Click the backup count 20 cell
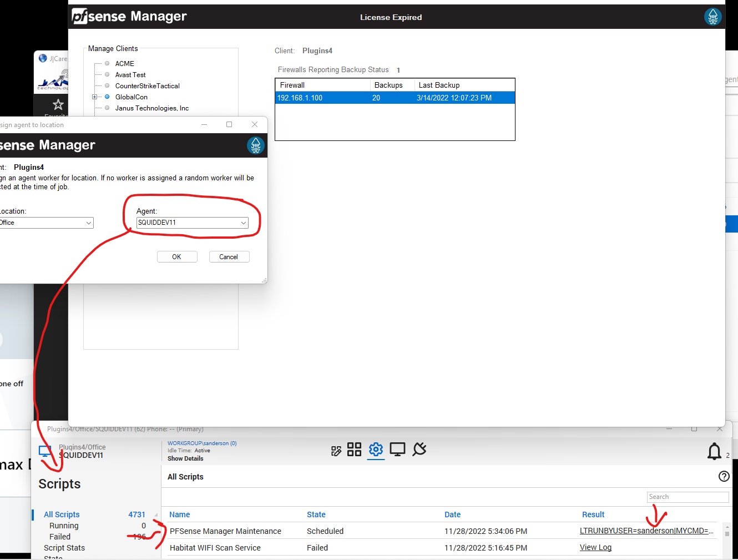Screen dimensions: 738x560 376,98
